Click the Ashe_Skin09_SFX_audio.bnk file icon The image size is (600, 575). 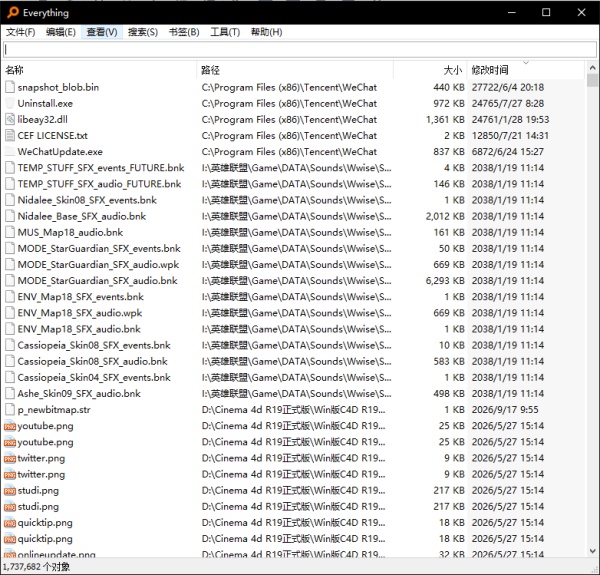coord(10,394)
